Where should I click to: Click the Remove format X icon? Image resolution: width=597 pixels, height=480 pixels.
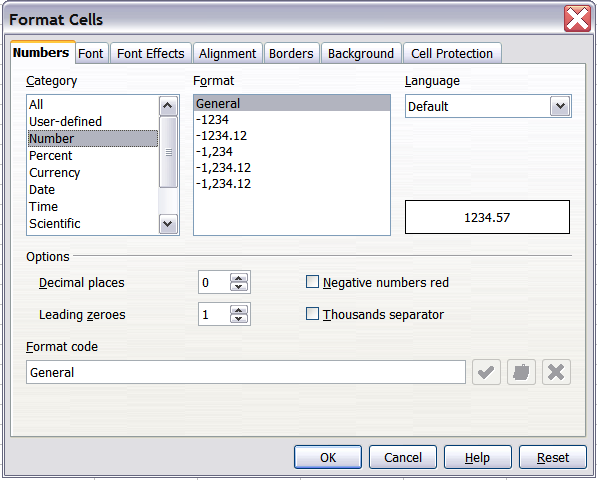pyautogui.click(x=556, y=372)
